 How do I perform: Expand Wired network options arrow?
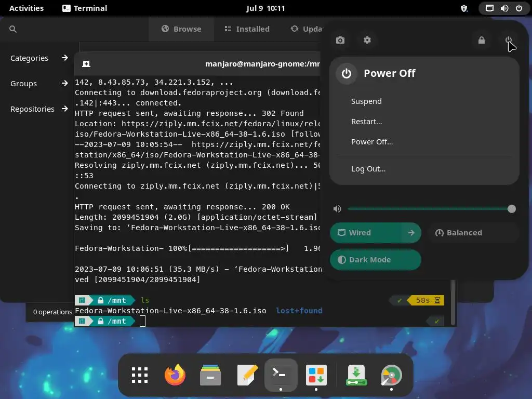click(411, 233)
